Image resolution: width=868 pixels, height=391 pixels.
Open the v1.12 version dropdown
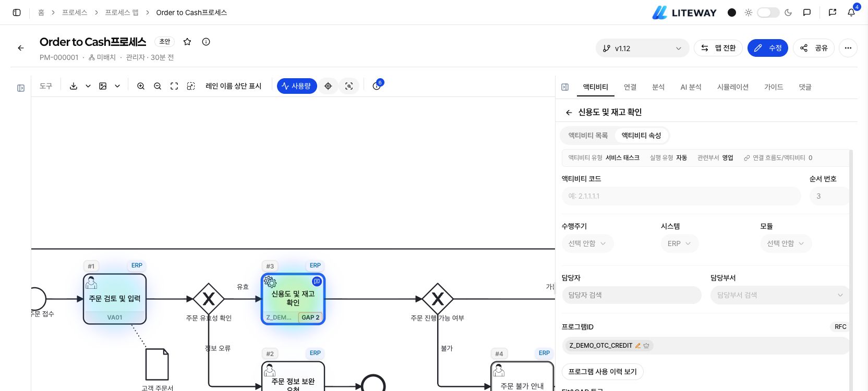(642, 48)
